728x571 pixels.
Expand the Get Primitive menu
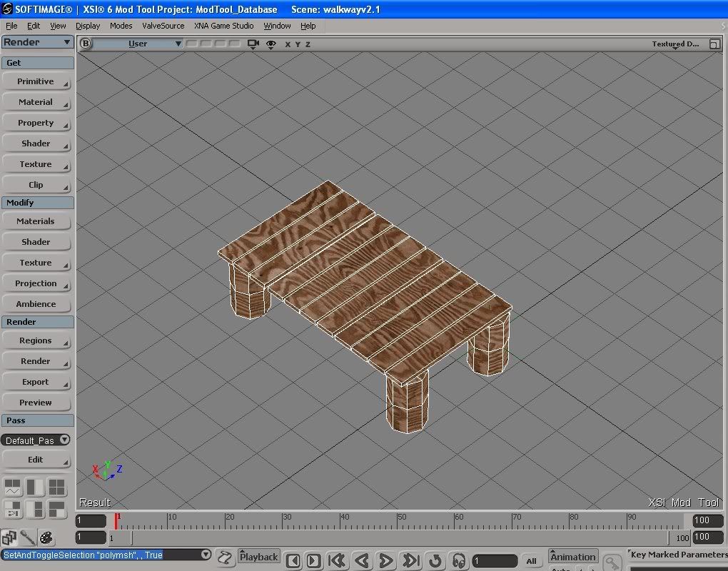36,81
